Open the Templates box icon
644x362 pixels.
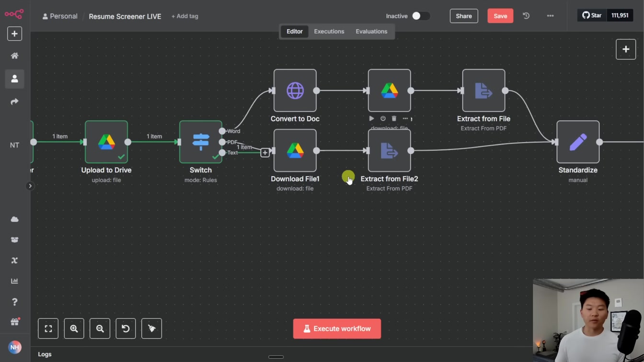(14, 240)
